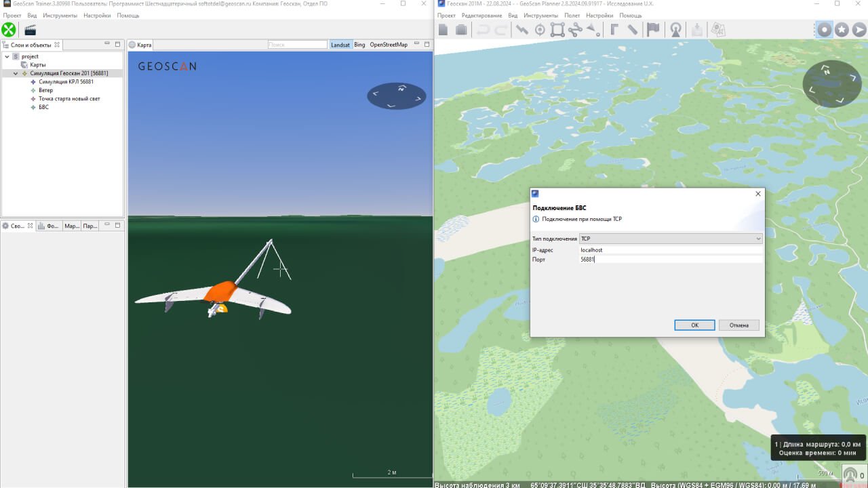The width and height of the screenshot is (868, 488).
Task: Click the undo arrow in Planner toolbar
Action: [x=483, y=29]
